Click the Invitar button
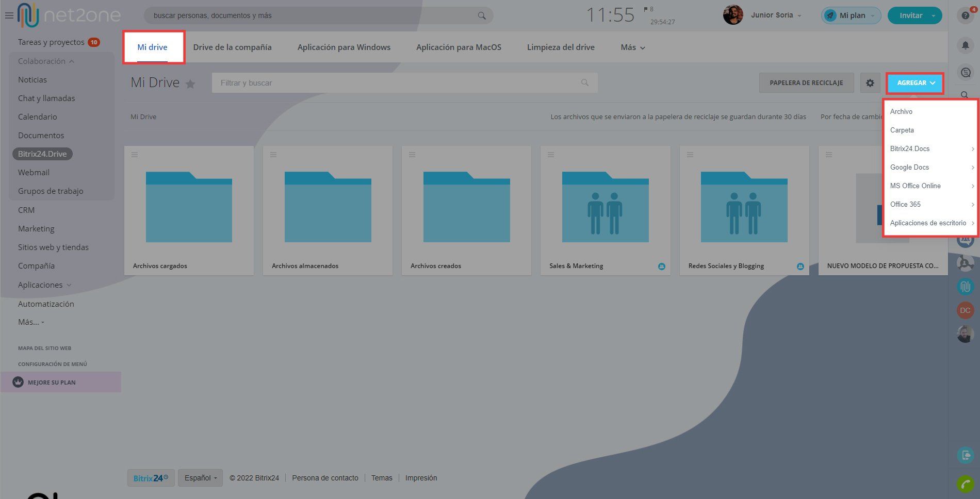 tap(911, 15)
